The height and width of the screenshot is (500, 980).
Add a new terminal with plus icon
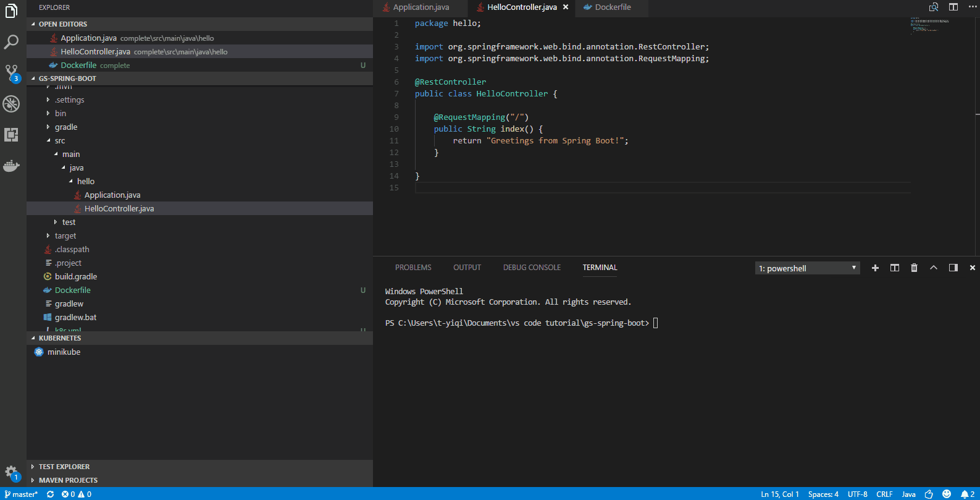point(875,268)
